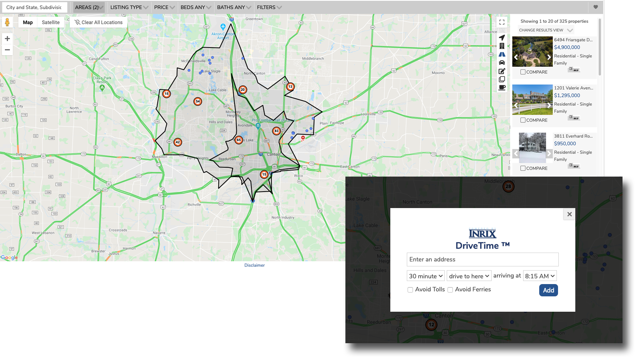Pick up the Street View pegman
The image size is (644, 362).
(x=7, y=22)
